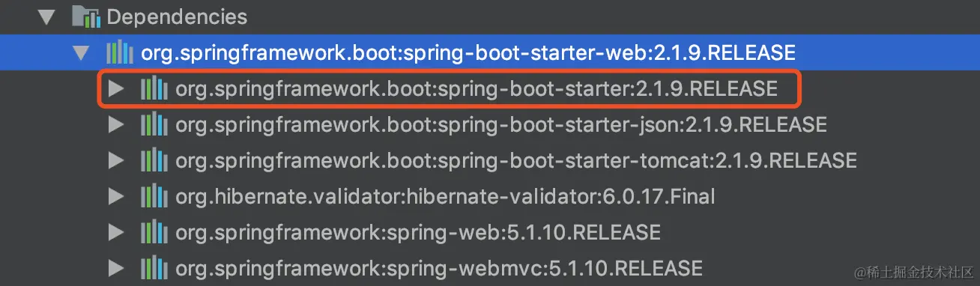Viewport: 980px width, 286px height.
Task: Select org.springframework.boot:spring-boot-starter-tomcat:2.1.9.RELEASE entry
Action: click(x=516, y=160)
